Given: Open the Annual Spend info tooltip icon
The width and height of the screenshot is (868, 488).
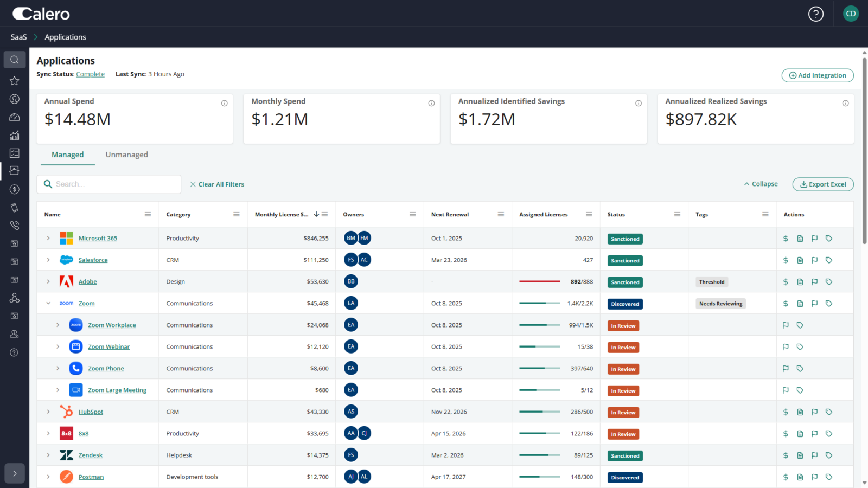Looking at the screenshot, I should 225,103.
